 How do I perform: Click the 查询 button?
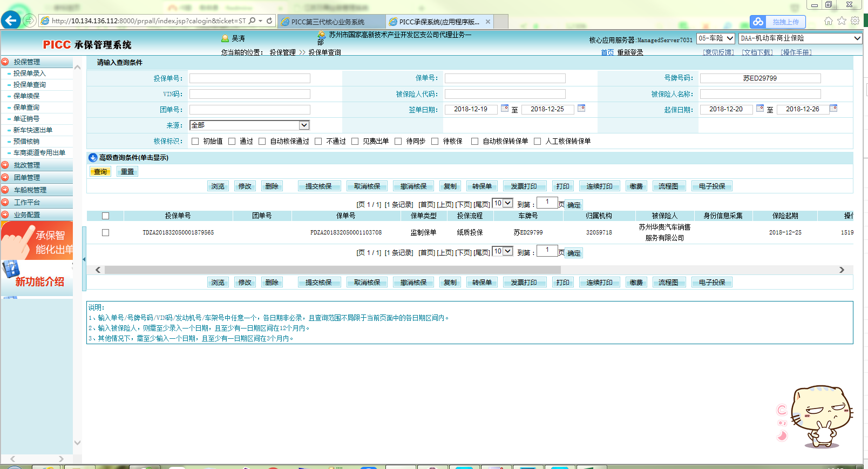pyautogui.click(x=100, y=172)
